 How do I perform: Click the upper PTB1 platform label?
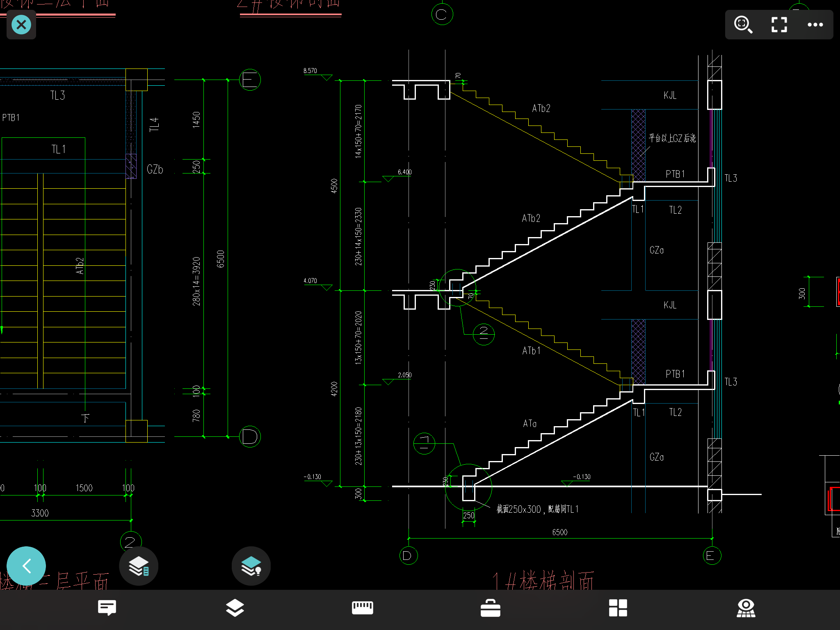[675, 174]
